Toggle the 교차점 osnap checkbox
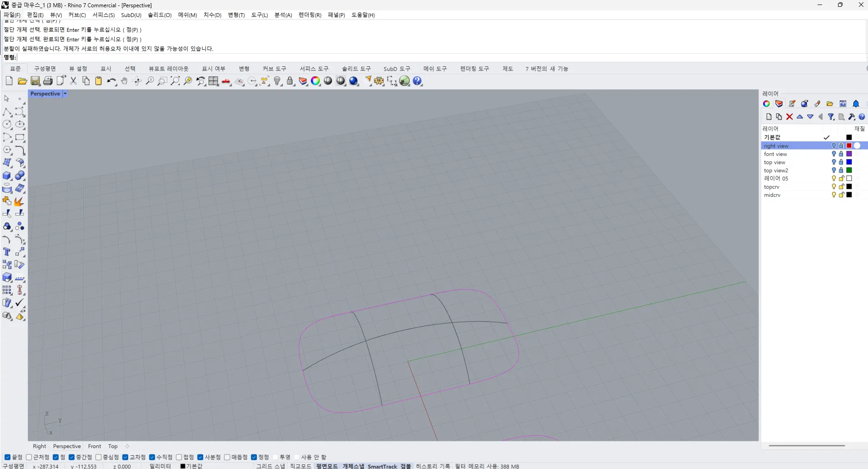The width and height of the screenshot is (868, 469). pyautogui.click(x=125, y=457)
